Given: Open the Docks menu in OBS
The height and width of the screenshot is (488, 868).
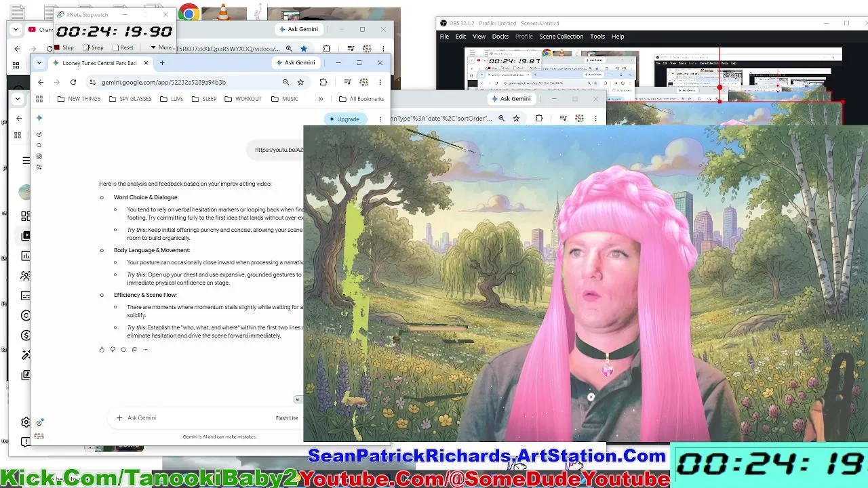Looking at the screenshot, I should (500, 37).
